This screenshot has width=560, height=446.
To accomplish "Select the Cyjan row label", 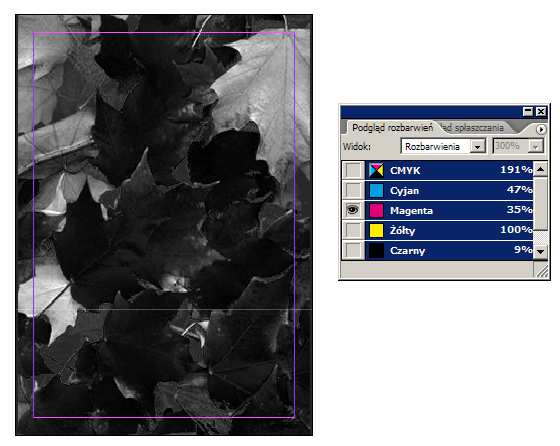I will pos(404,191).
